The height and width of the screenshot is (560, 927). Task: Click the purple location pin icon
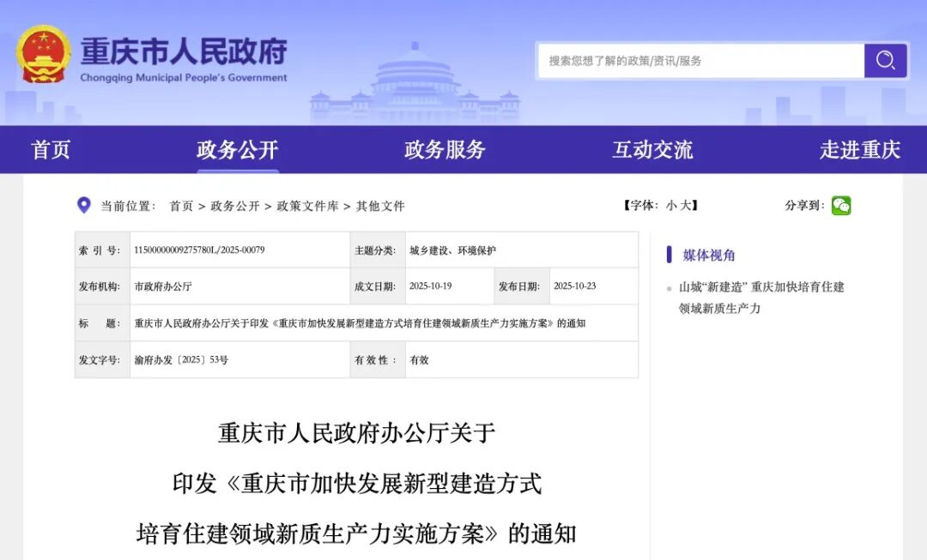pos(84,206)
